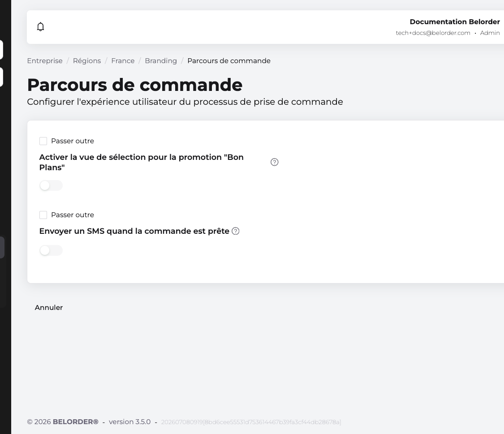This screenshot has height=434, width=504.
Task: Click the Admin role label
Action: coord(490,33)
